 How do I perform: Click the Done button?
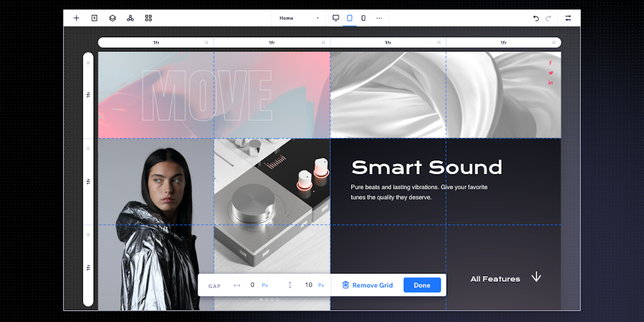[422, 285]
